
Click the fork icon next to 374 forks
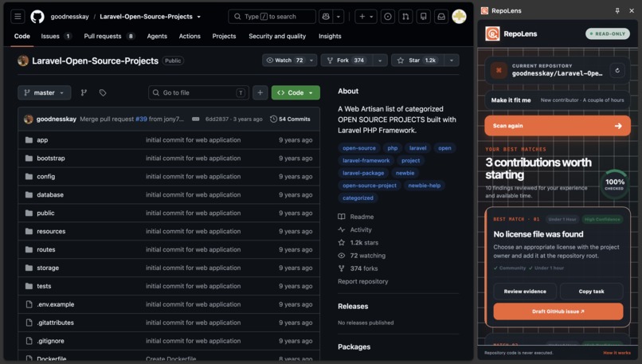(342, 268)
